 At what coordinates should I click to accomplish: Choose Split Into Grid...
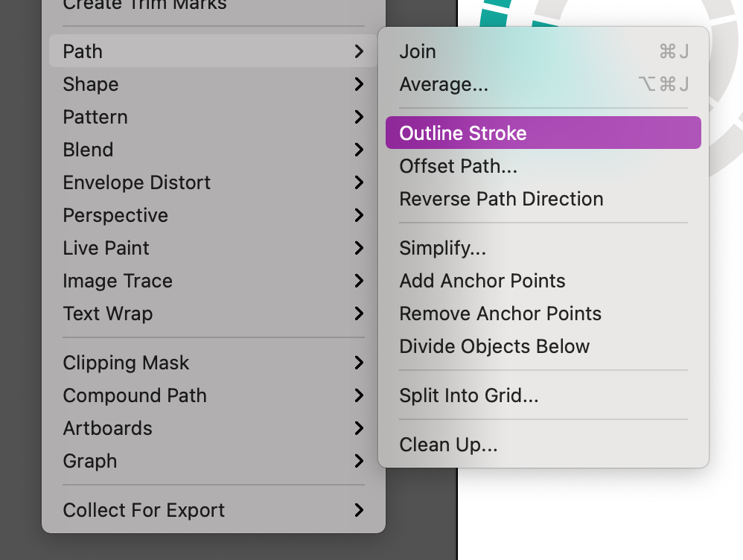[x=468, y=395]
